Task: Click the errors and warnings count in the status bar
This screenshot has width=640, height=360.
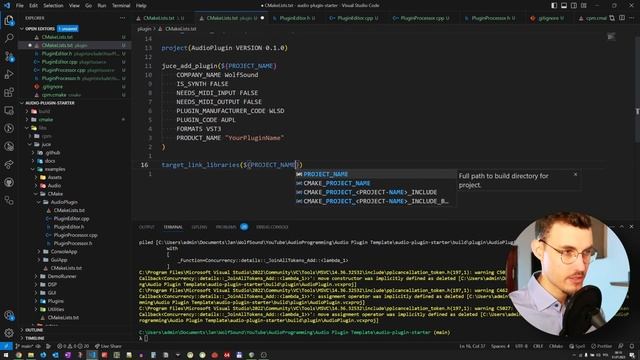Action: point(73,346)
